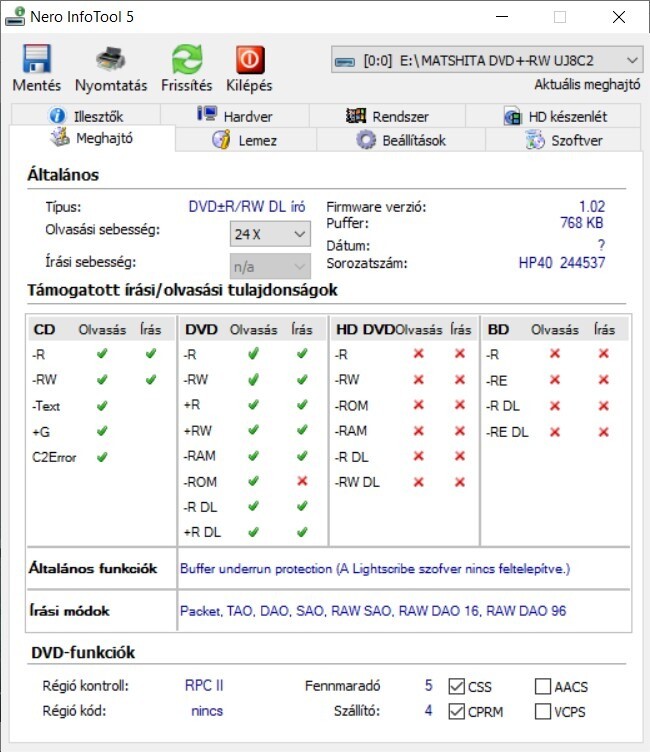The image size is (650, 752).
Task: Enable the AACS checkbox
Action: pyautogui.click(x=543, y=686)
